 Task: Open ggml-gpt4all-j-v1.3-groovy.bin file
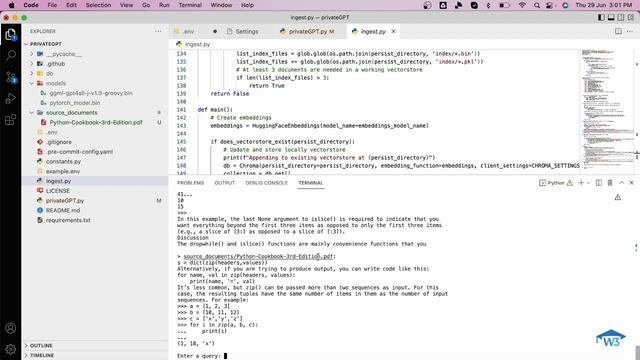pos(91,93)
